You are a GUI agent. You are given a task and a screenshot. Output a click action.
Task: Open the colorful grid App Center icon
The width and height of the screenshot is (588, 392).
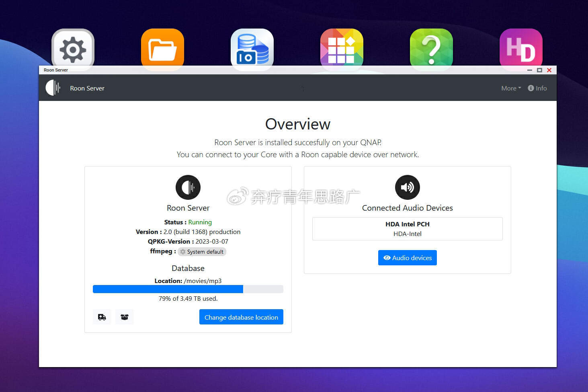click(x=342, y=49)
